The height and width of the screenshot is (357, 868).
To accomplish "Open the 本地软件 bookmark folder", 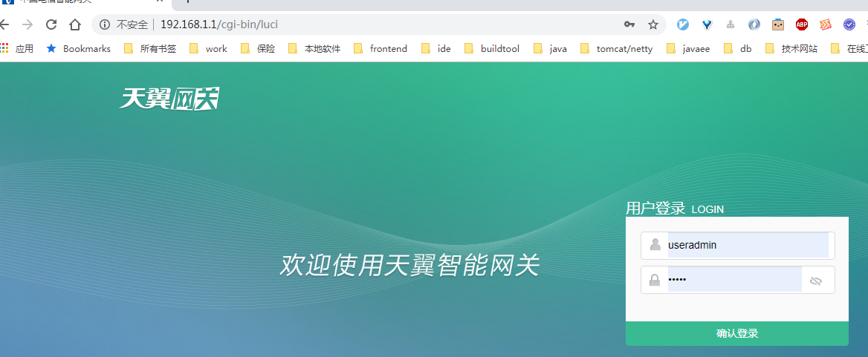I will [x=314, y=49].
